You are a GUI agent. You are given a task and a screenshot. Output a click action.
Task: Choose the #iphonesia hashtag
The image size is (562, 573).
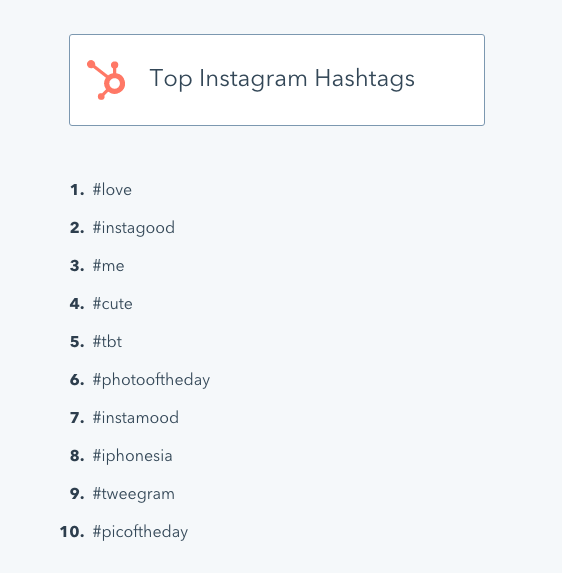(x=132, y=456)
